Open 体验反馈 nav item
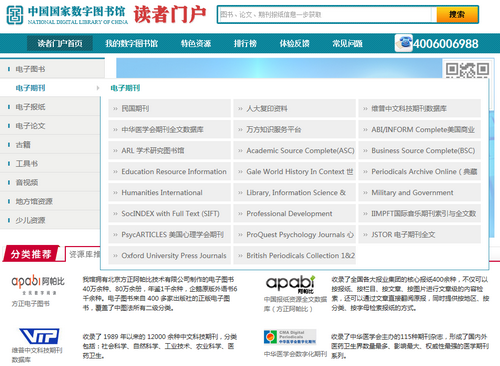 294,43
